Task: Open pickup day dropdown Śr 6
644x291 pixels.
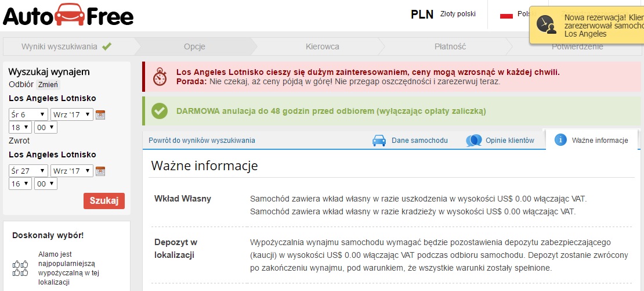Action: (x=28, y=114)
